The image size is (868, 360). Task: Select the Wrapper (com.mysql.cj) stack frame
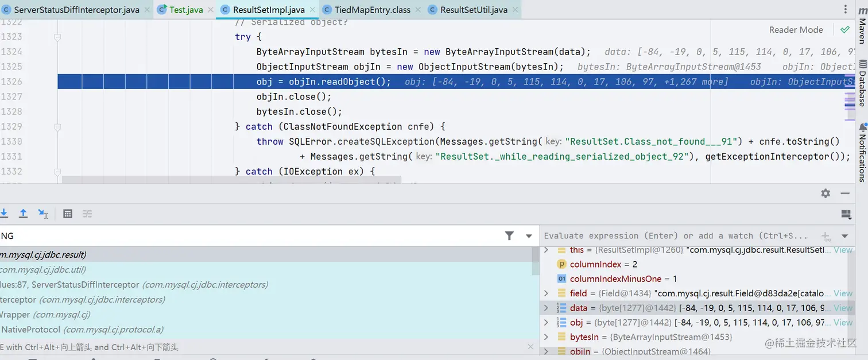[x=266, y=315]
